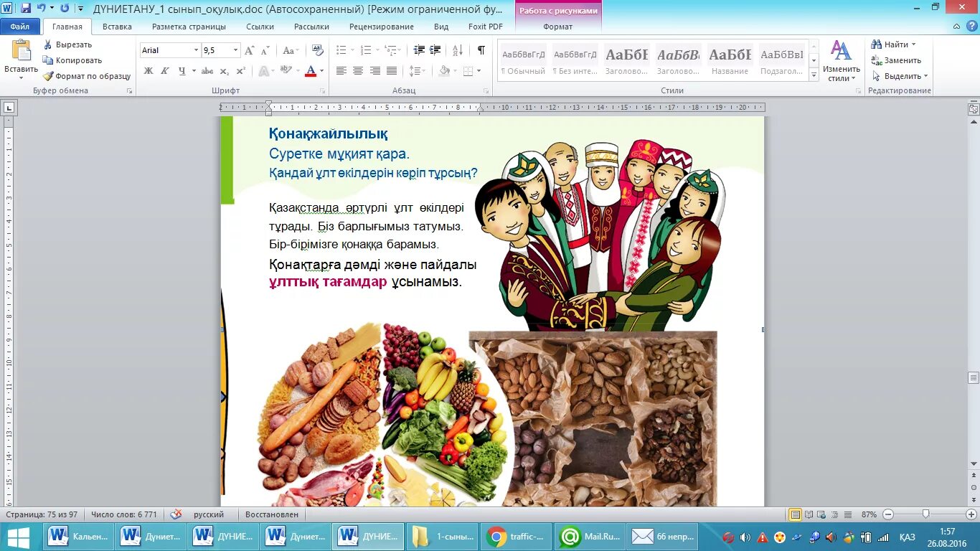
Task: Open Изменить стили dropdown
Action: tap(842, 60)
